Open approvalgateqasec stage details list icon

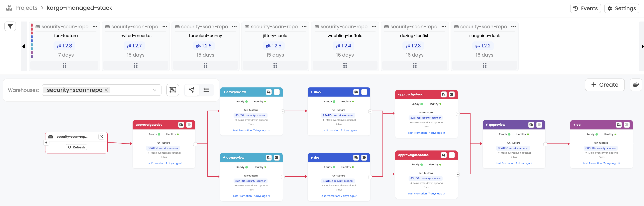point(452,155)
